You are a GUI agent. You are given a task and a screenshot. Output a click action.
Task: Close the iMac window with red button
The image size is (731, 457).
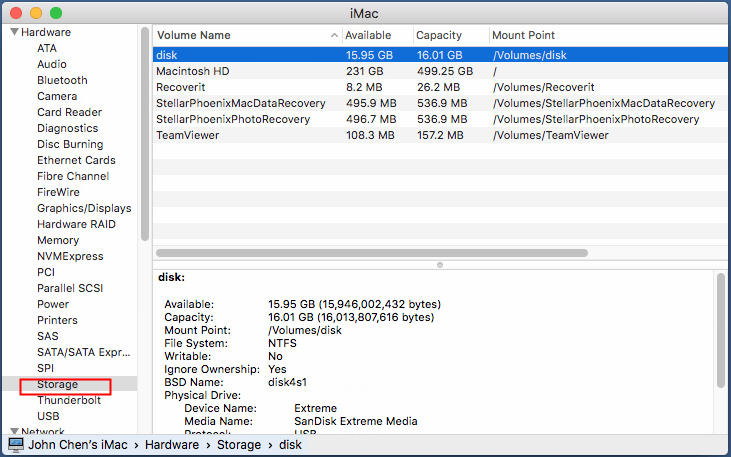point(16,13)
